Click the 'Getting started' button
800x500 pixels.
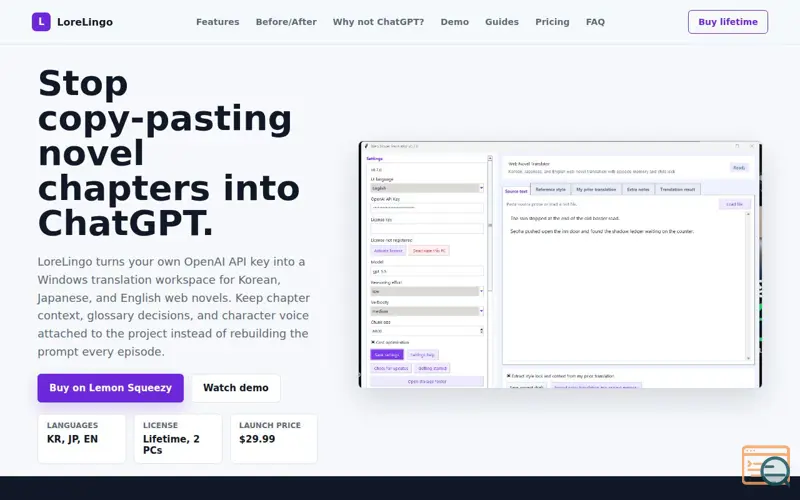pyautogui.click(x=432, y=368)
